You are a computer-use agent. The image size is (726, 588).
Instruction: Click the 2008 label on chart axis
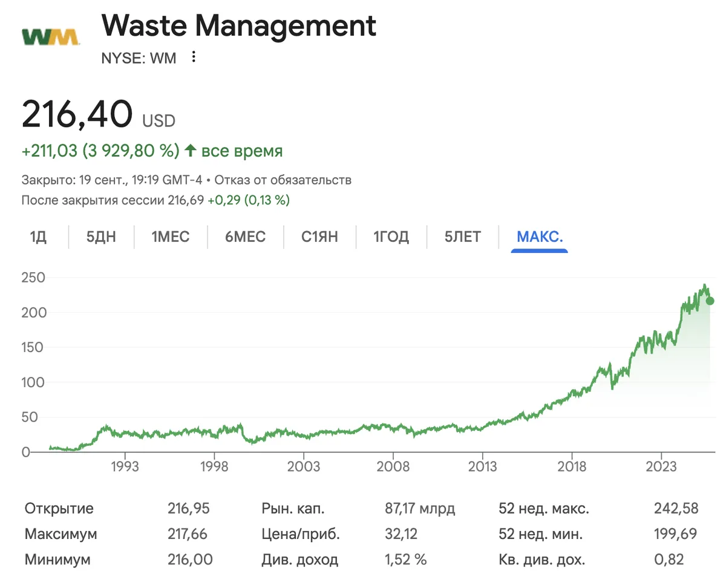coord(393,467)
